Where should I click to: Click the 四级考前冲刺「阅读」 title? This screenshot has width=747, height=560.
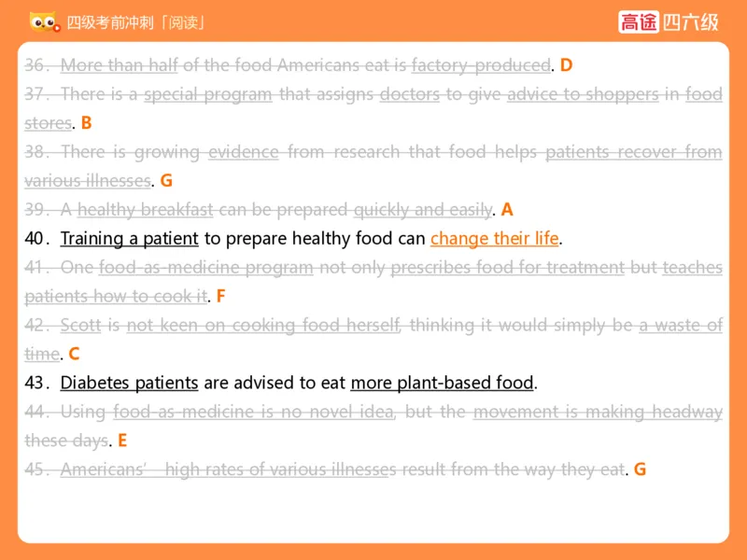pos(136,21)
